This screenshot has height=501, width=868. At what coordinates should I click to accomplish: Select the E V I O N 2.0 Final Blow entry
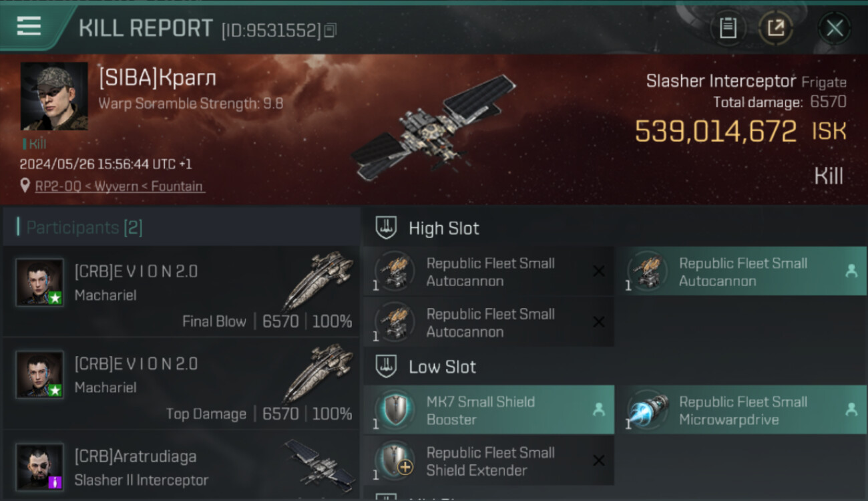[182, 291]
